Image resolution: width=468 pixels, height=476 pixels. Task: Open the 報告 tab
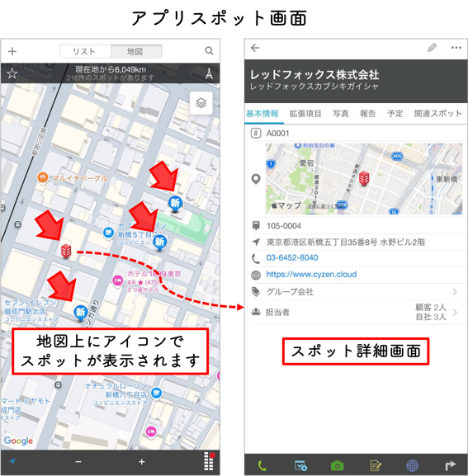(368, 114)
